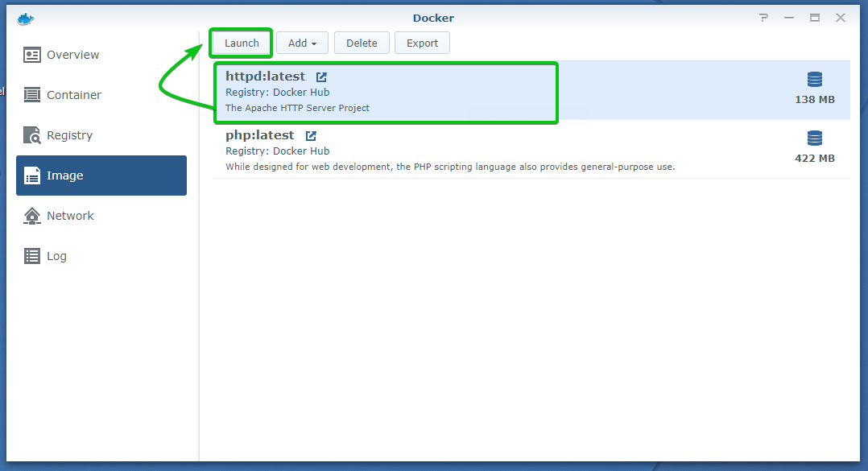Open the Log section
The image size is (868, 471).
101,256
